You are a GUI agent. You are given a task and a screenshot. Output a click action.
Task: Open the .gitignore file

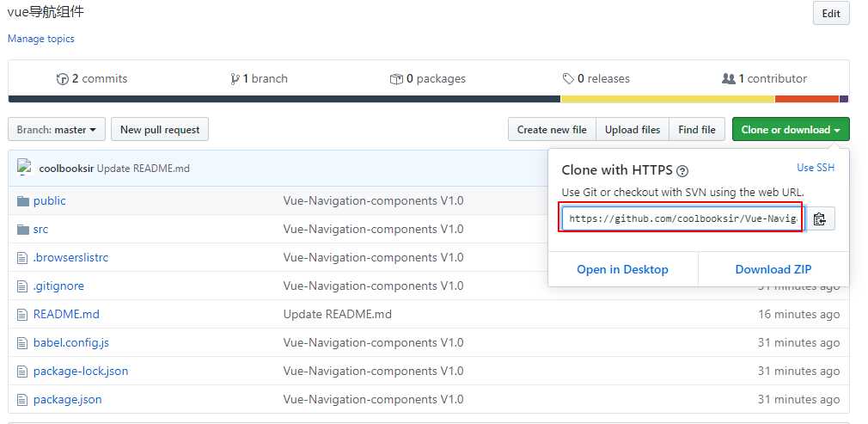[58, 286]
